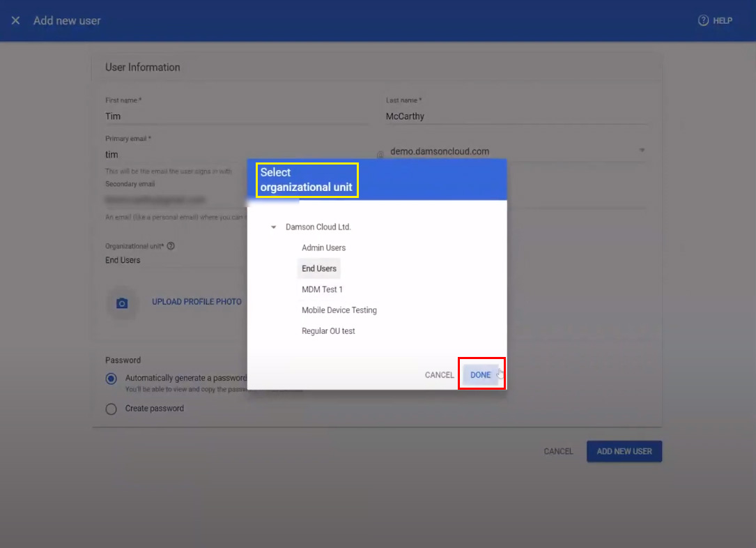This screenshot has width=756, height=548.
Task: Close the Add new user page
Action: point(15,21)
